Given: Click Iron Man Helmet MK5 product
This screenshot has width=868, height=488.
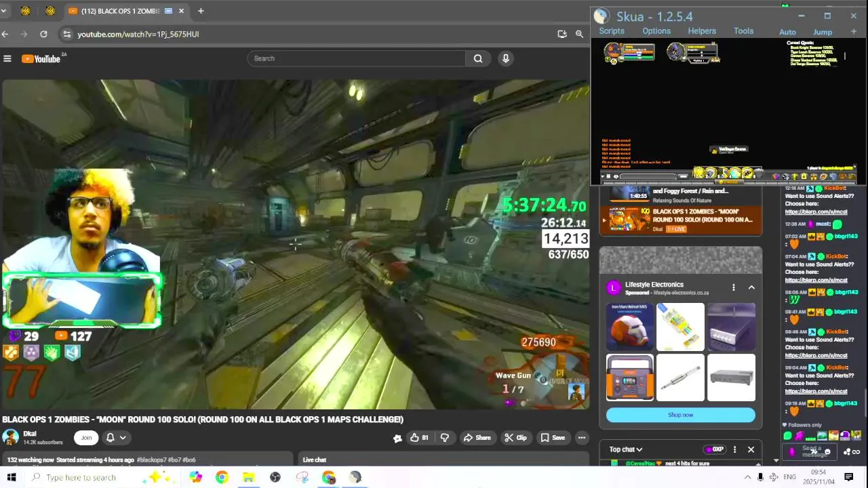Looking at the screenshot, I should [630, 325].
